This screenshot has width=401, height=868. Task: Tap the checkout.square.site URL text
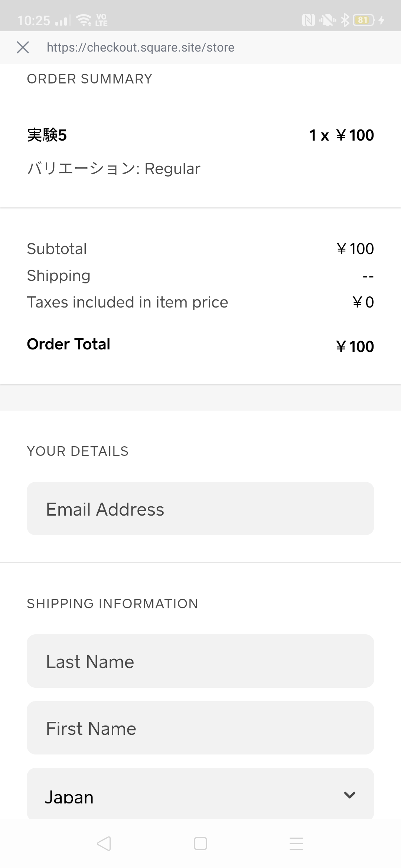[x=140, y=47]
